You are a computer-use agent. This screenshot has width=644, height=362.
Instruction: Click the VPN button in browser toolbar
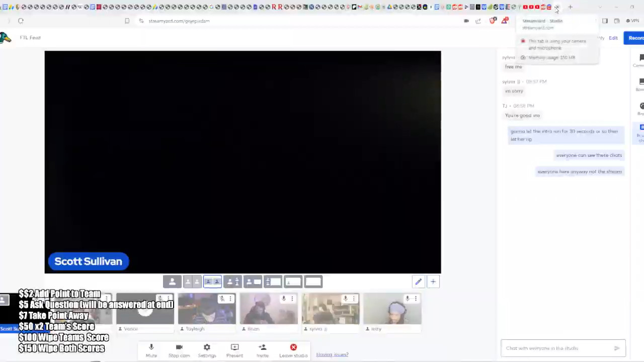632,21
